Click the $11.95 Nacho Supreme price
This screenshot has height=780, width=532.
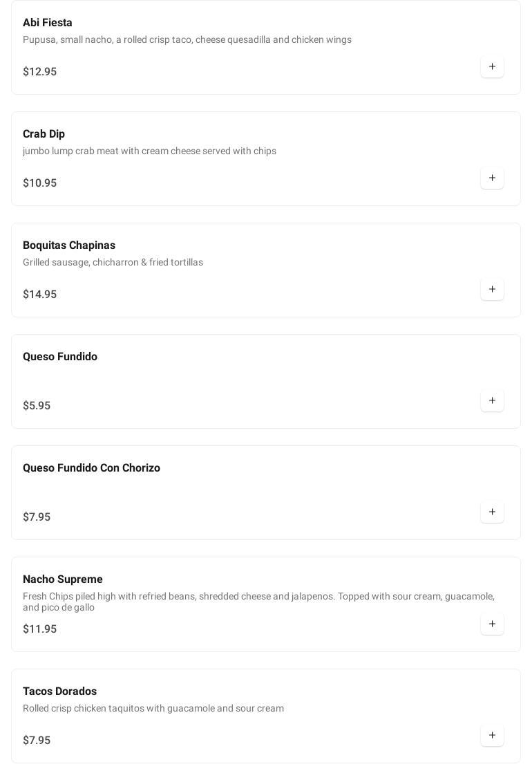(40, 629)
